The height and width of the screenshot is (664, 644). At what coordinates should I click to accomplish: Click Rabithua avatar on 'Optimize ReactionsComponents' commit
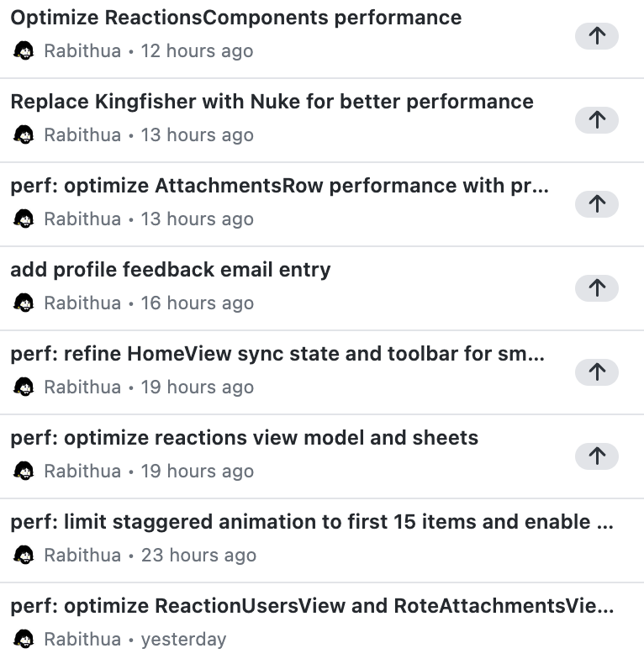pos(24,51)
